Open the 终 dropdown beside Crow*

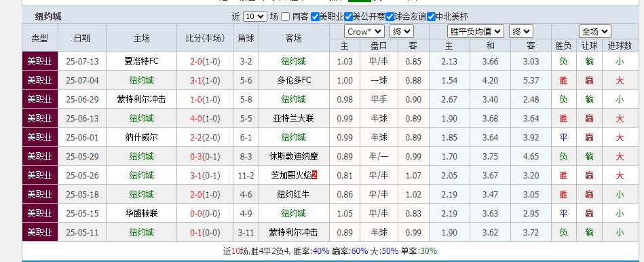402,32
